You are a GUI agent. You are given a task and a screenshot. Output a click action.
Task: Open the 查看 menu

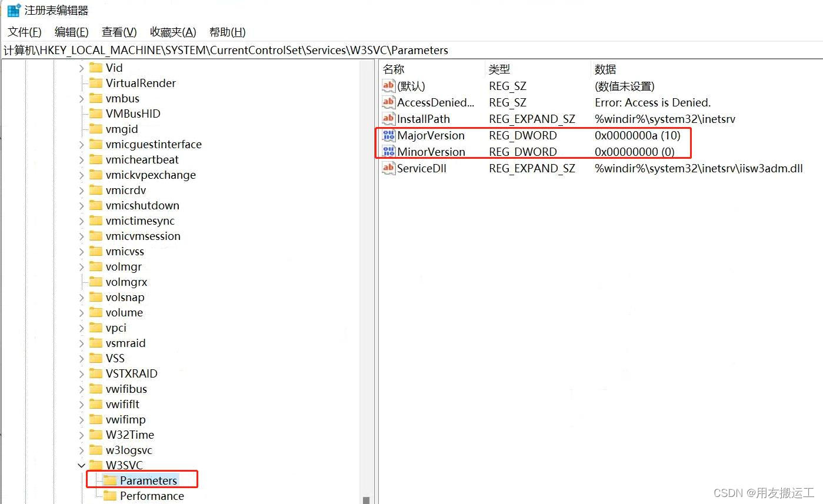tap(119, 32)
